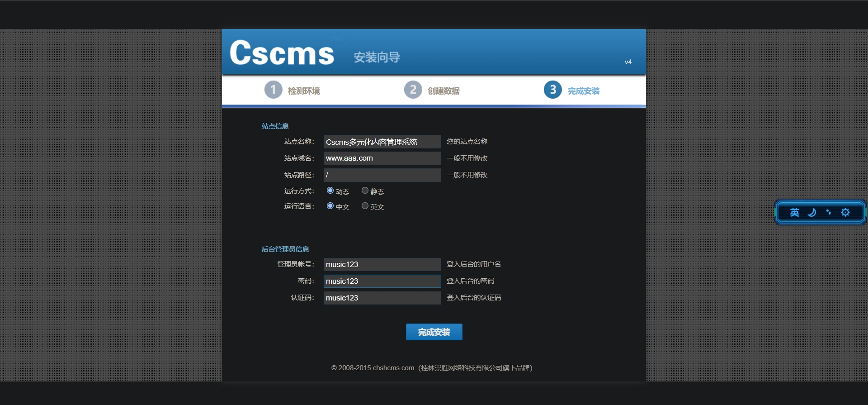
Task: Click the Cscms logo in the header
Action: [x=282, y=53]
